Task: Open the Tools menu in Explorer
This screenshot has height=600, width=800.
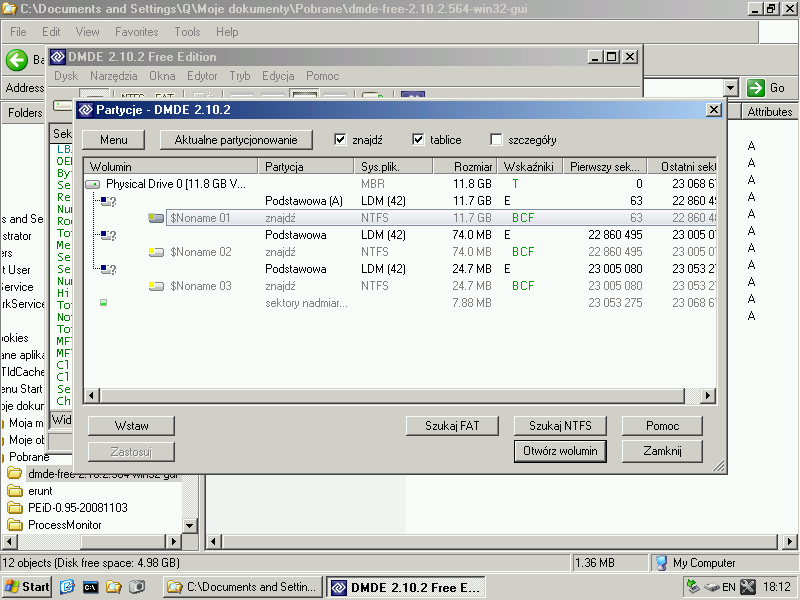Action: pos(187,32)
